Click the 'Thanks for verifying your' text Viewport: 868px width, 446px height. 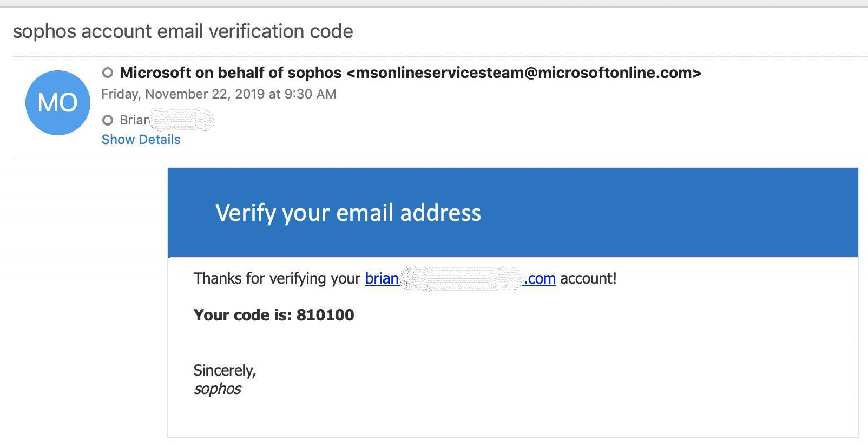[x=277, y=278]
